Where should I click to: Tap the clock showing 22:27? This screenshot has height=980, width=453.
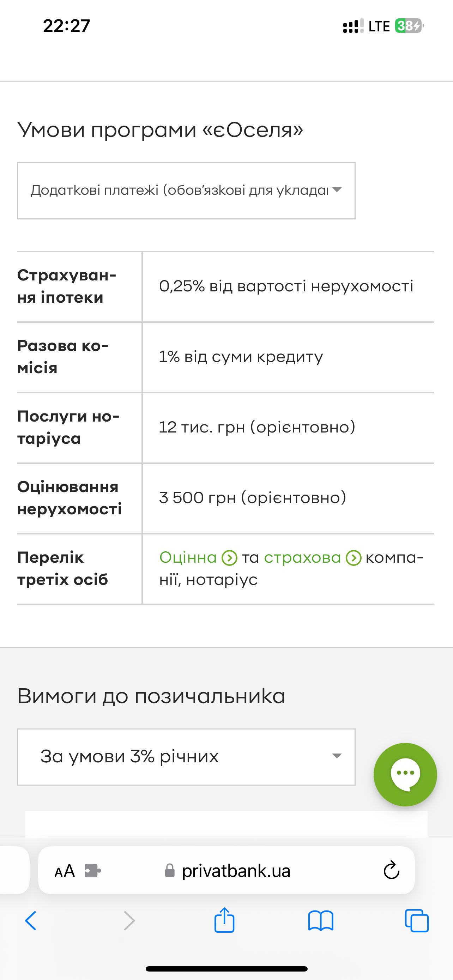pyautogui.click(x=67, y=26)
